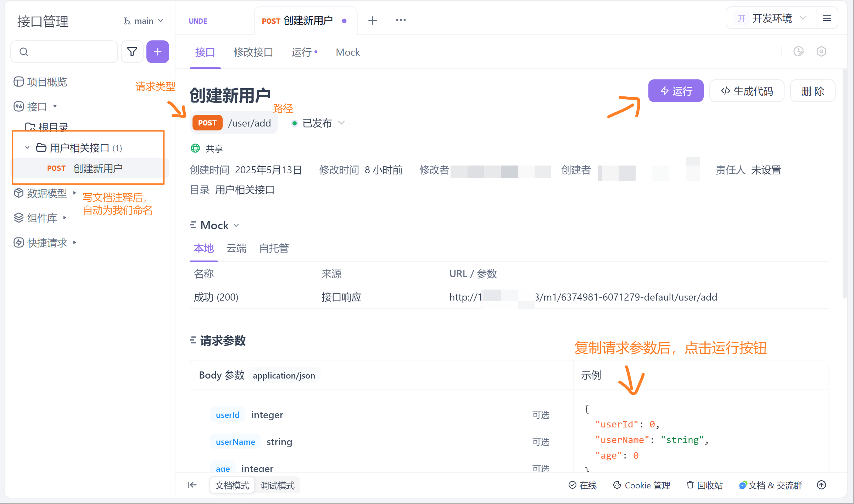Click the 生成代码 button
Screen dimensions: 854x504
(747, 91)
